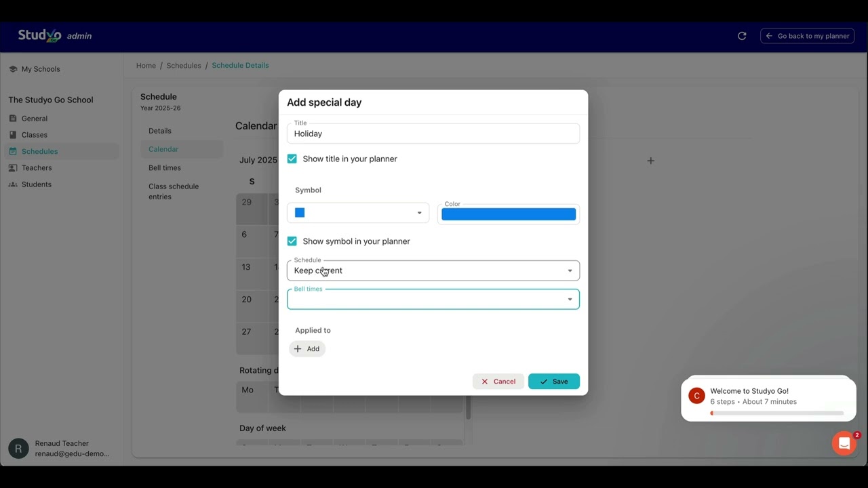Cancel the Add special day dialog

point(498,382)
